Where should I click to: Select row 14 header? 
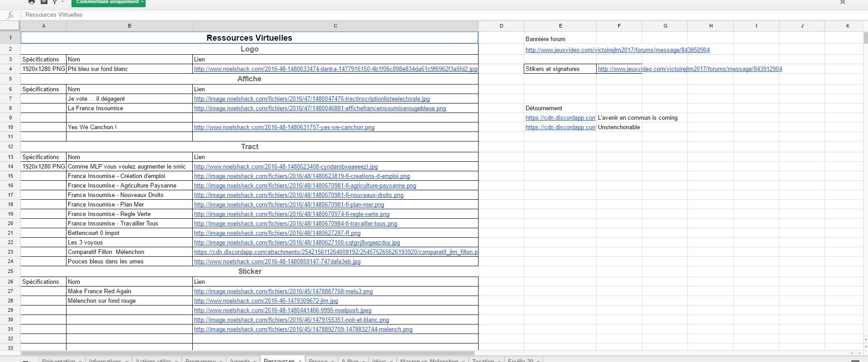pos(10,166)
